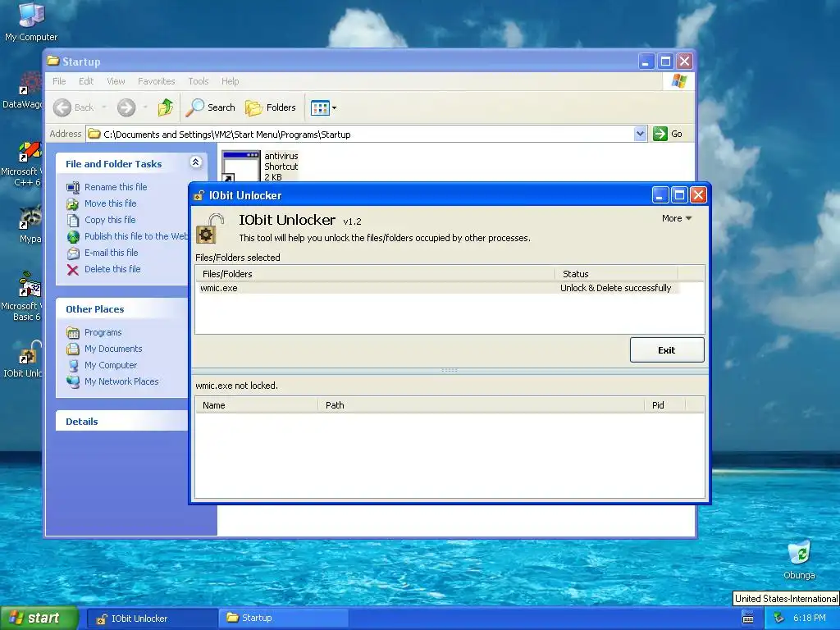The image size is (840, 630).
Task: Click the Exit button in IObit Unlocker
Action: click(667, 349)
